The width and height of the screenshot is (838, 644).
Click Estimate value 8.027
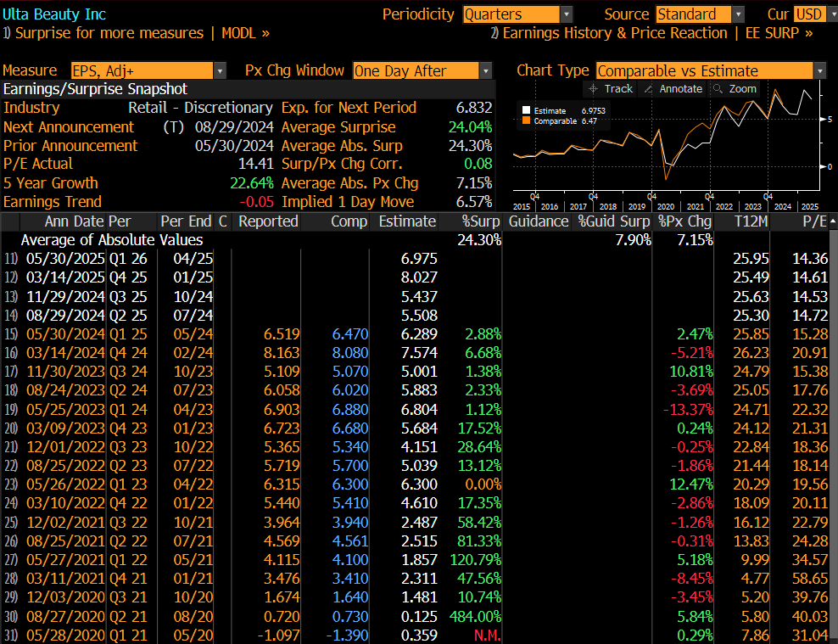pos(419,277)
